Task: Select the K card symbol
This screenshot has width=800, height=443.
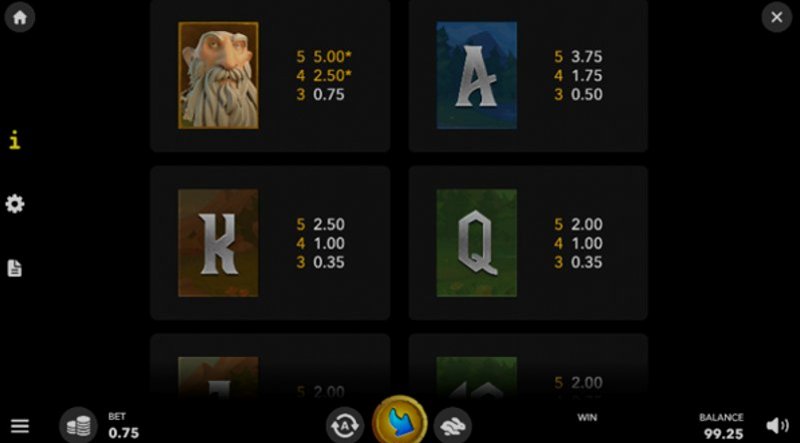Action: (x=218, y=243)
